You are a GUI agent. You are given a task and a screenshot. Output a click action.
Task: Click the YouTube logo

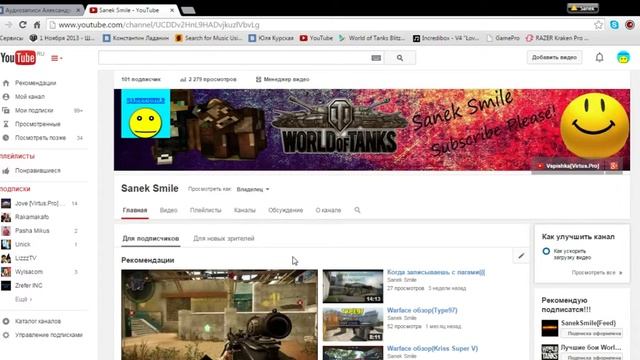pyautogui.click(x=18, y=58)
